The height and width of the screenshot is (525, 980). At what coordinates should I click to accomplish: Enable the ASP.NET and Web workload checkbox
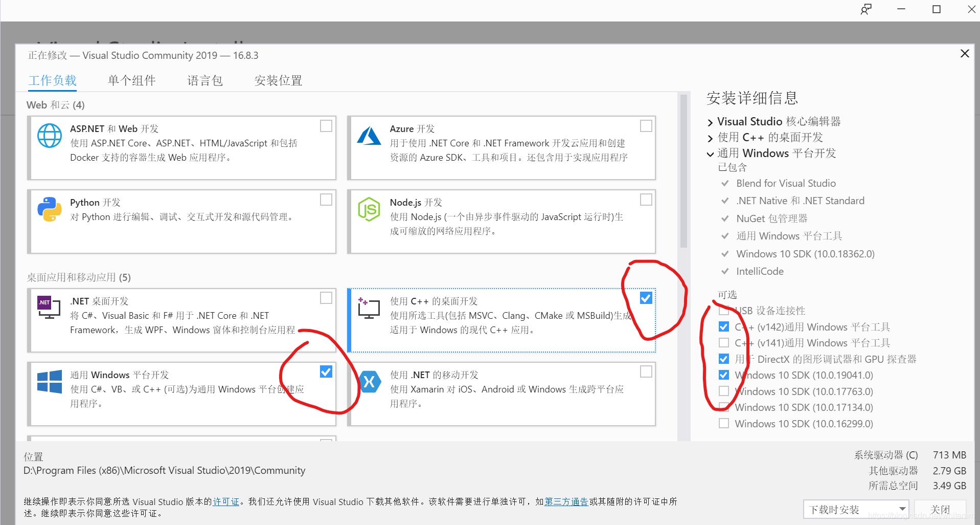[x=326, y=126]
